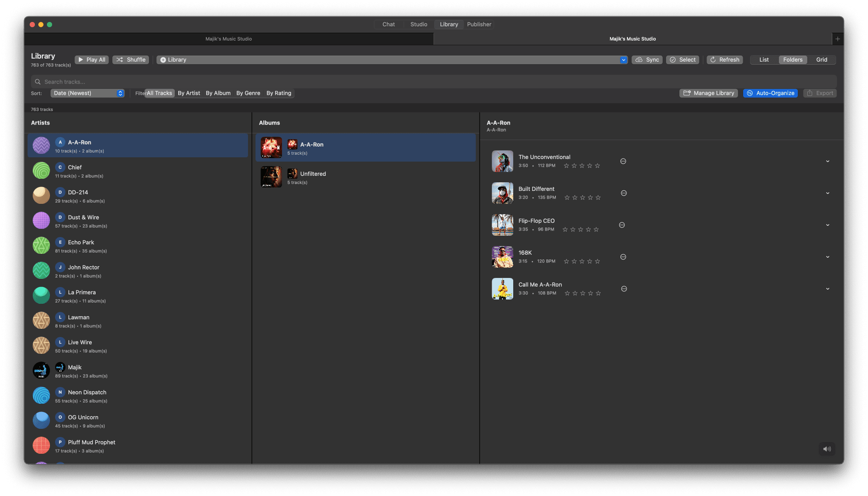
Task: Click the Auto-Organize button
Action: coord(770,93)
